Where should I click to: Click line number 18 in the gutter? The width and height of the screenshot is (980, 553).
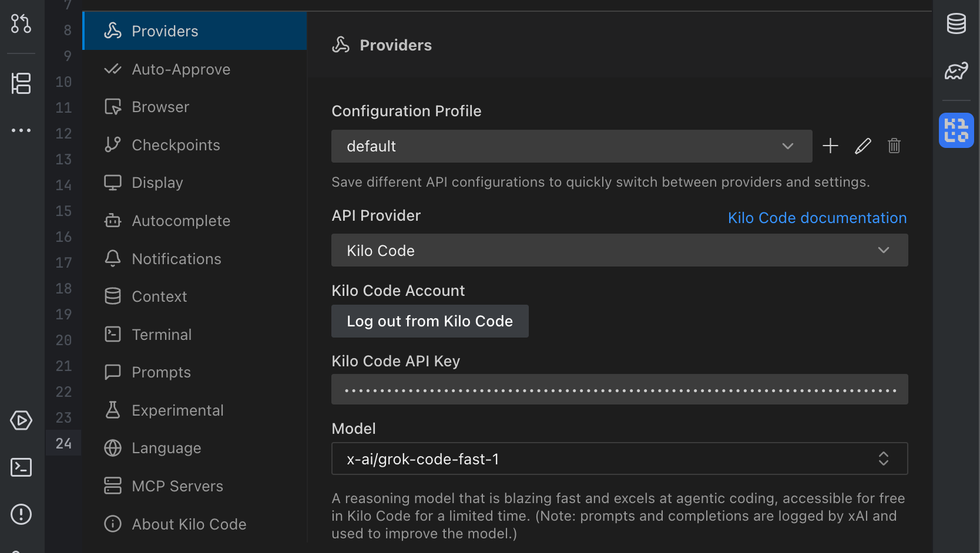[63, 288]
